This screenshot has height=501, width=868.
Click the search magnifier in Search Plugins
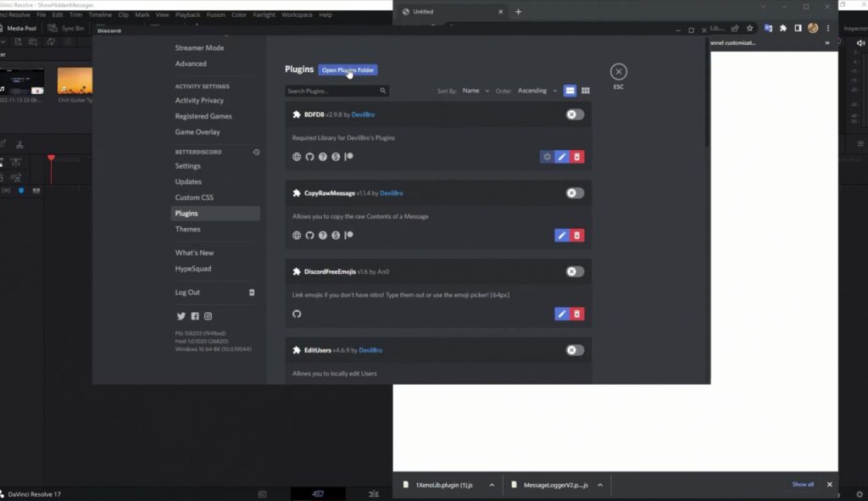pyautogui.click(x=382, y=91)
